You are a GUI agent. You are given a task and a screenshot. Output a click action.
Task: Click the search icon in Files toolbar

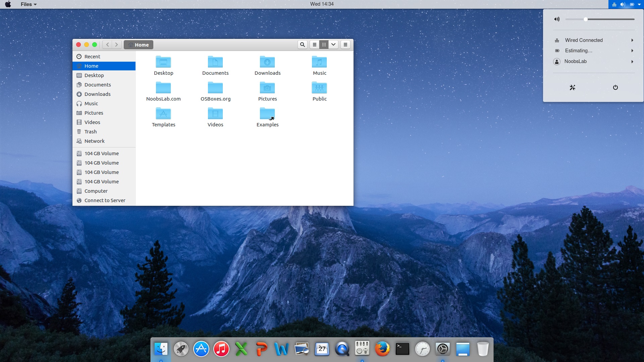tap(302, 45)
